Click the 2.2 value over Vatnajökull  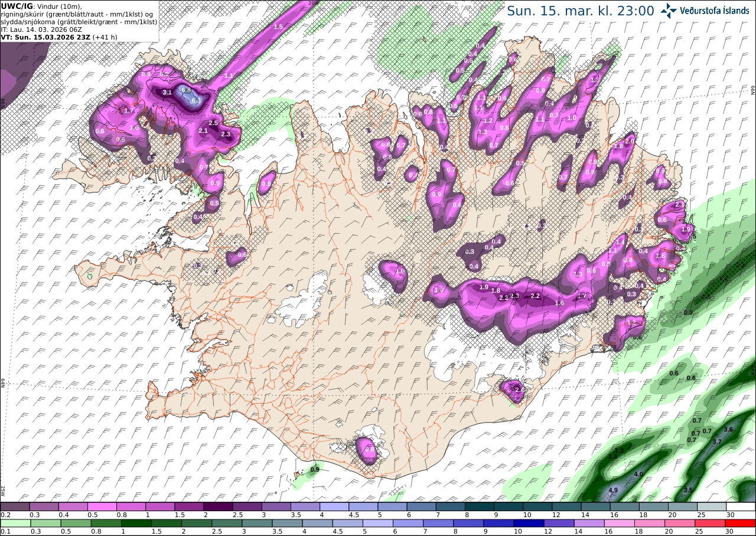[536, 295]
